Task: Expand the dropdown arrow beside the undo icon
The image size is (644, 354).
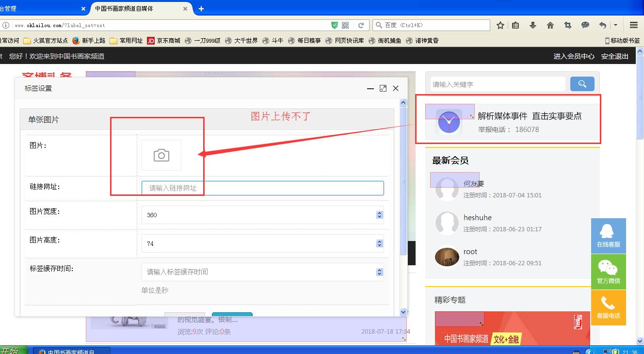Action: click(615, 25)
